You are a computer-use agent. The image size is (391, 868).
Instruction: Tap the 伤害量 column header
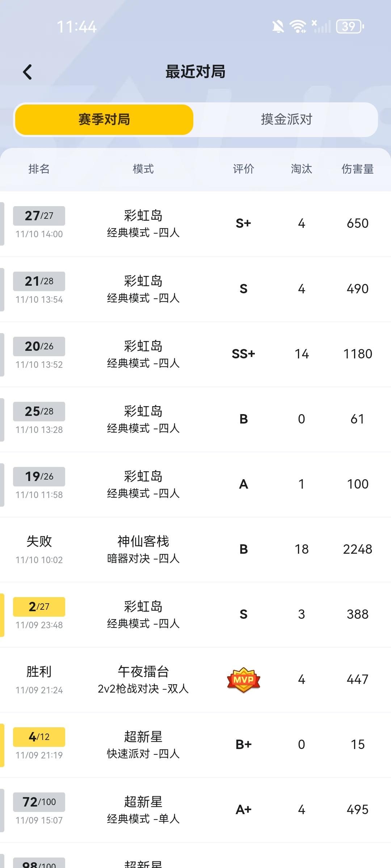[358, 169]
